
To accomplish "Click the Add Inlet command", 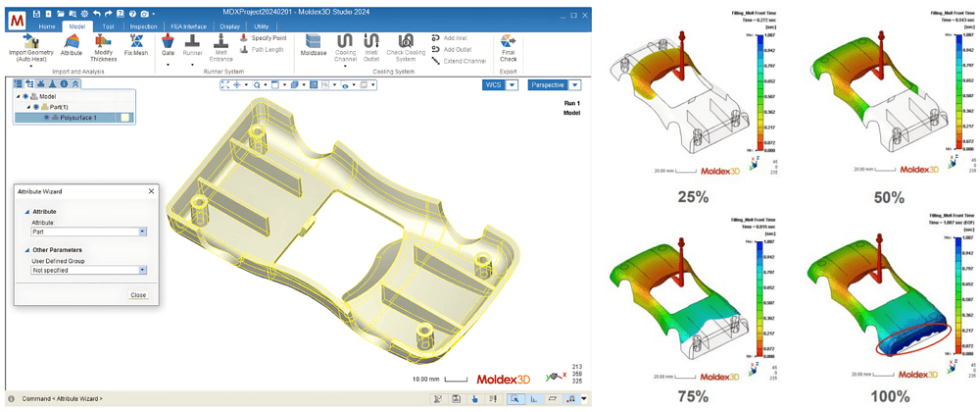I will [x=451, y=37].
